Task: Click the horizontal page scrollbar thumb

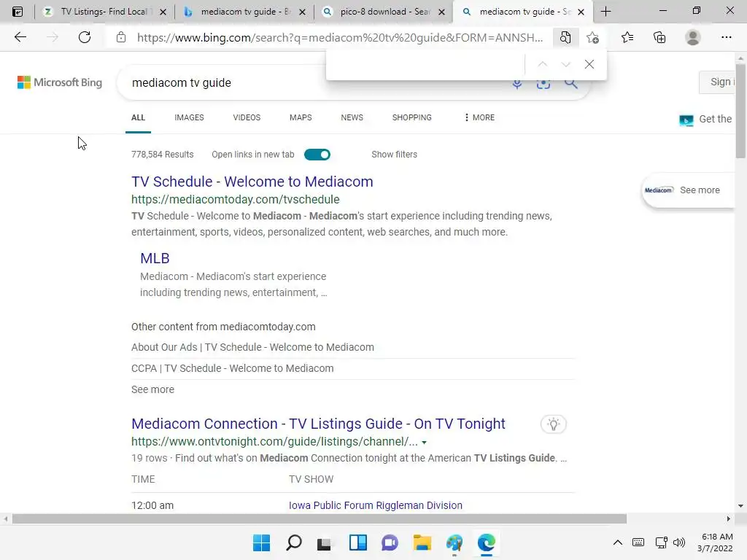Action: click(x=320, y=518)
